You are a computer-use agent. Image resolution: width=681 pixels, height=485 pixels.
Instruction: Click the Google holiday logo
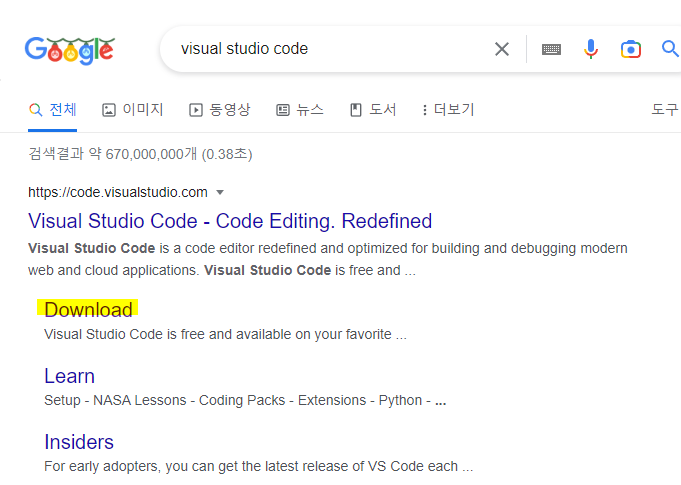pyautogui.click(x=70, y=50)
